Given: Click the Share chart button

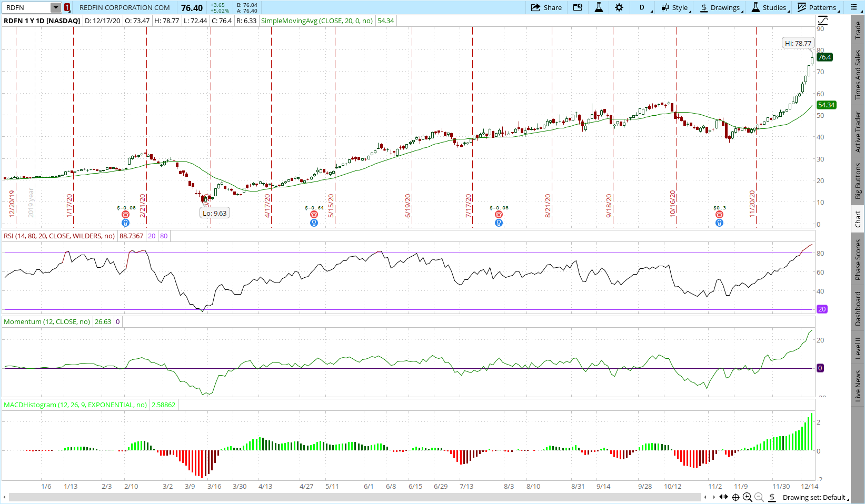Looking at the screenshot, I should pos(546,7).
